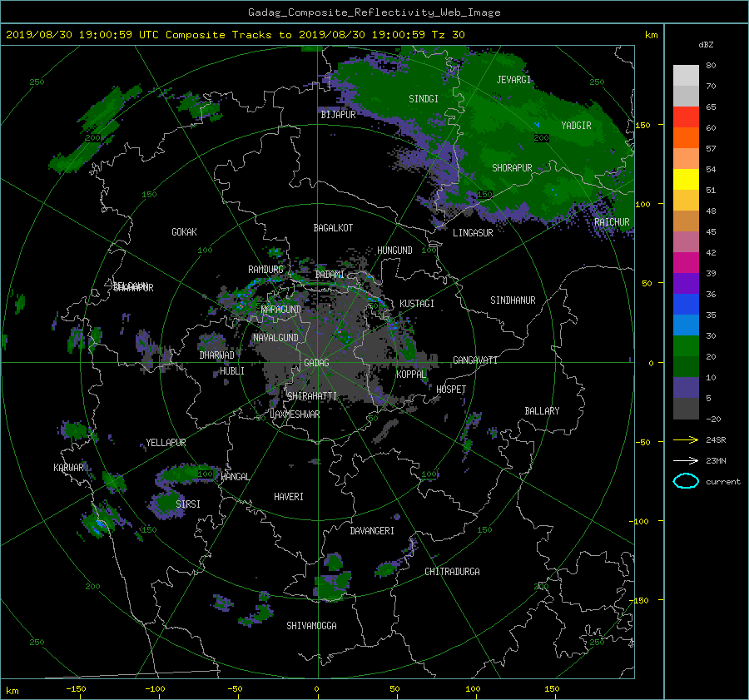749x700 pixels.
Task: Click the SHIRAHATTI city label
Action: (x=312, y=396)
